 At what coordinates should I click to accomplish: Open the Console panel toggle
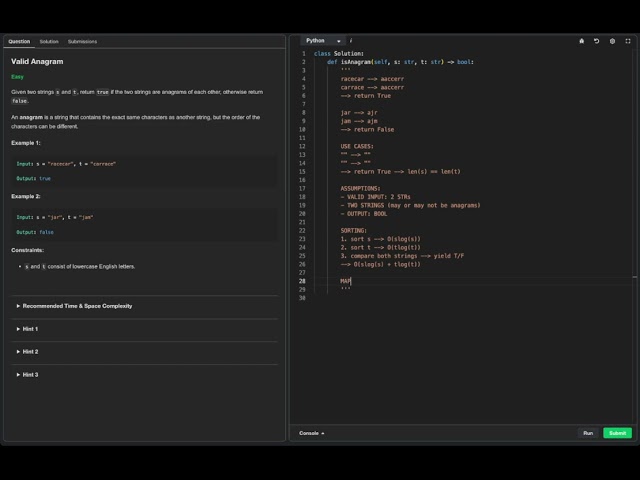311,433
